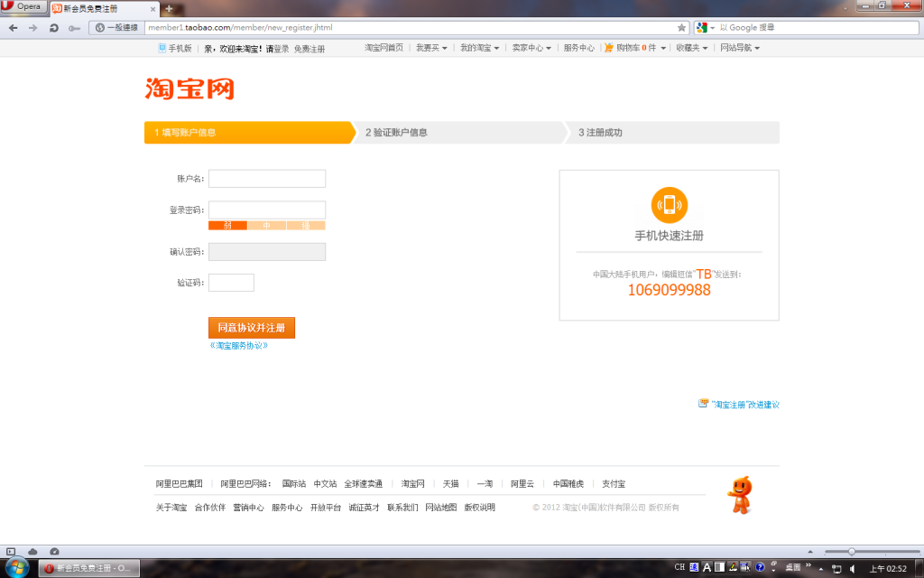The width and height of the screenshot is (924, 578).
Task: Select step 2 验证账户信息
Action: coord(461,133)
